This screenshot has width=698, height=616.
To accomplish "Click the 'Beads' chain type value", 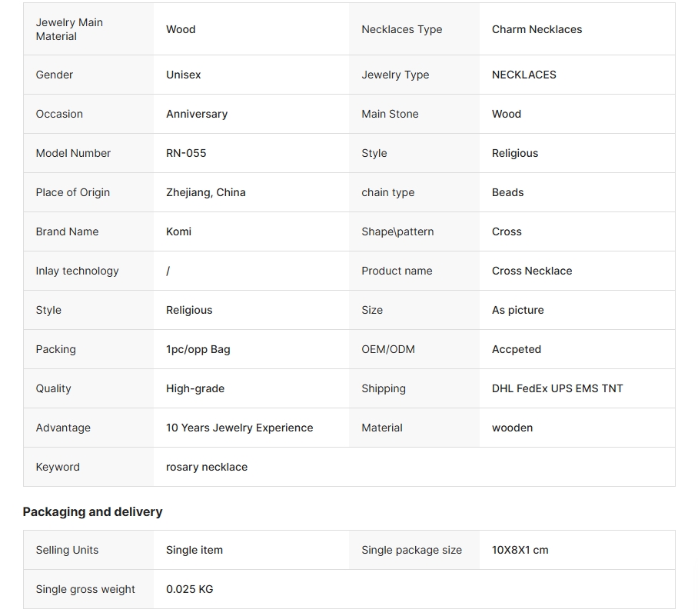I will 507,192.
